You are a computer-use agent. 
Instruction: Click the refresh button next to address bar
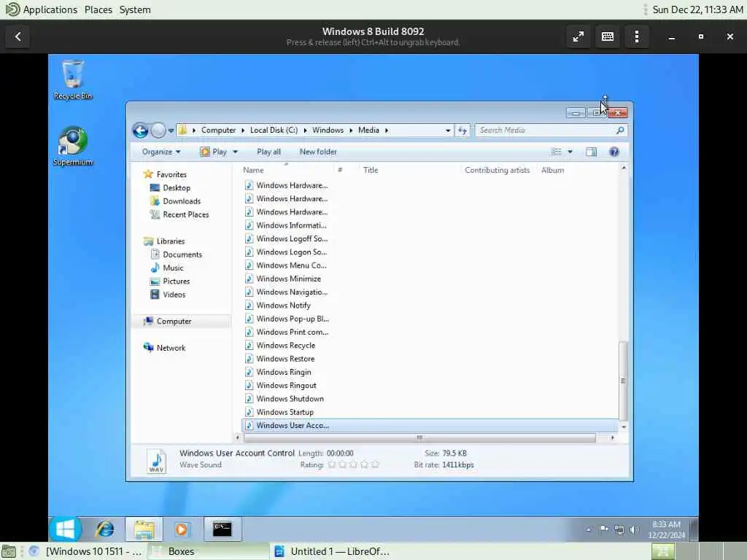(462, 131)
